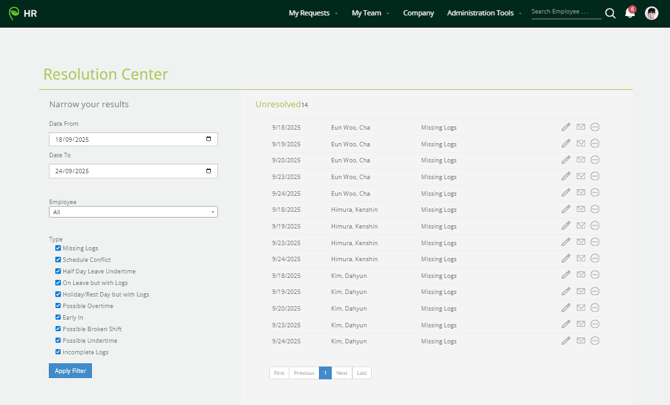Viewport: 670px width, 405px height.
Task: Go to the Company menu item
Action: tap(418, 13)
